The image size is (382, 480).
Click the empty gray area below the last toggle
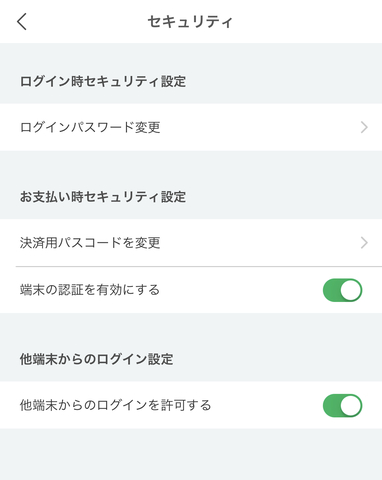191,454
